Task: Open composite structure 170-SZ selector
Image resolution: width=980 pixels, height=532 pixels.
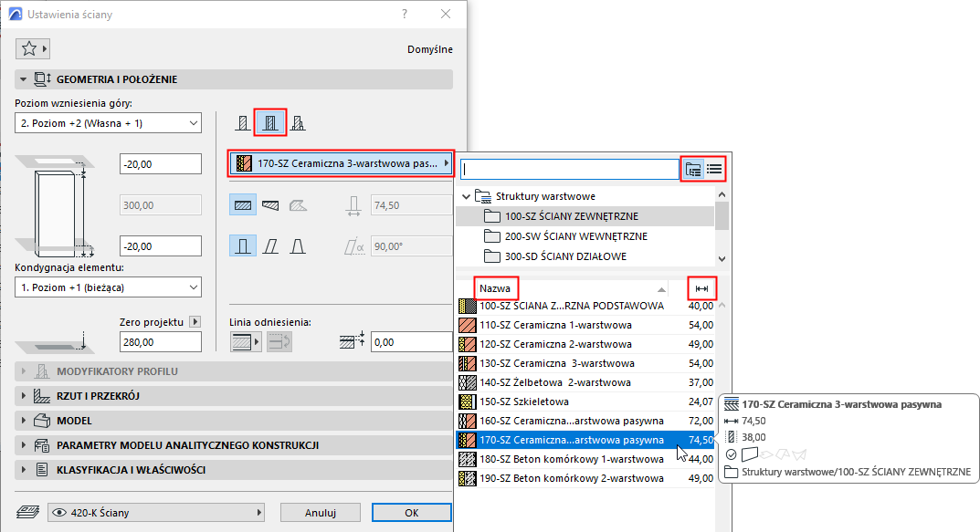Action: (341, 163)
